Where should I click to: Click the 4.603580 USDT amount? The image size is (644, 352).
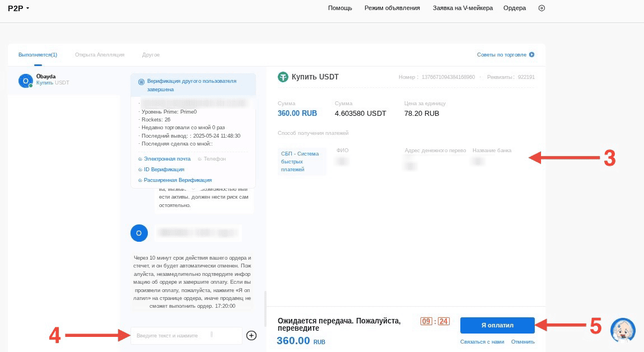pos(360,113)
